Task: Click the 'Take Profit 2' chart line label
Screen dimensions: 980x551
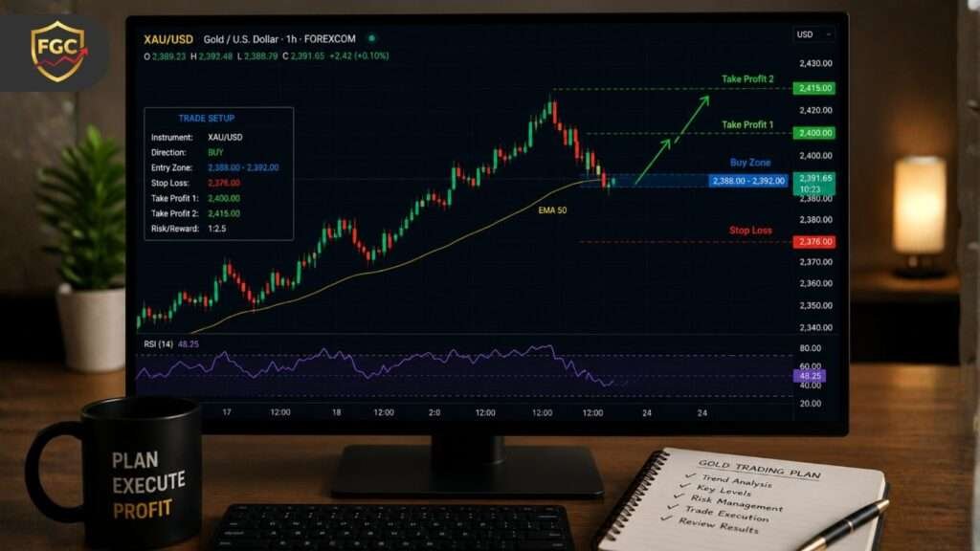Action: click(x=747, y=79)
